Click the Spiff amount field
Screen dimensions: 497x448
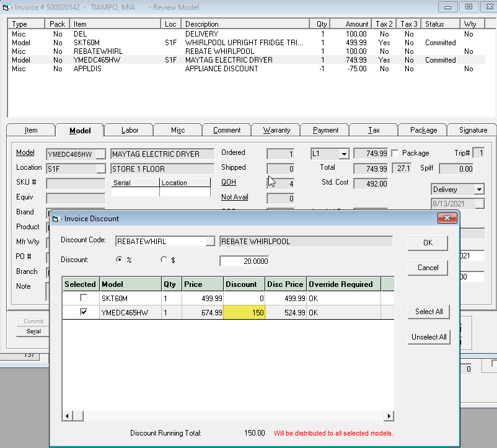(457, 169)
